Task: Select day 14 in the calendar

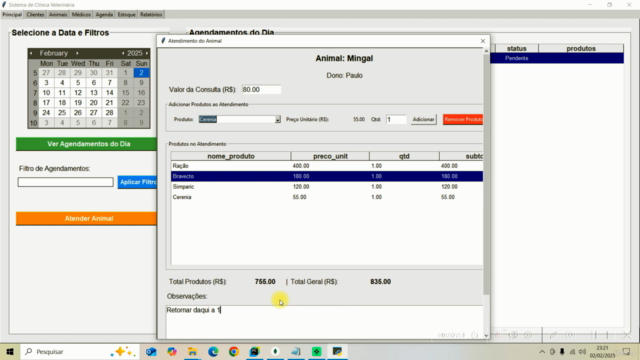Action: [x=109, y=93]
